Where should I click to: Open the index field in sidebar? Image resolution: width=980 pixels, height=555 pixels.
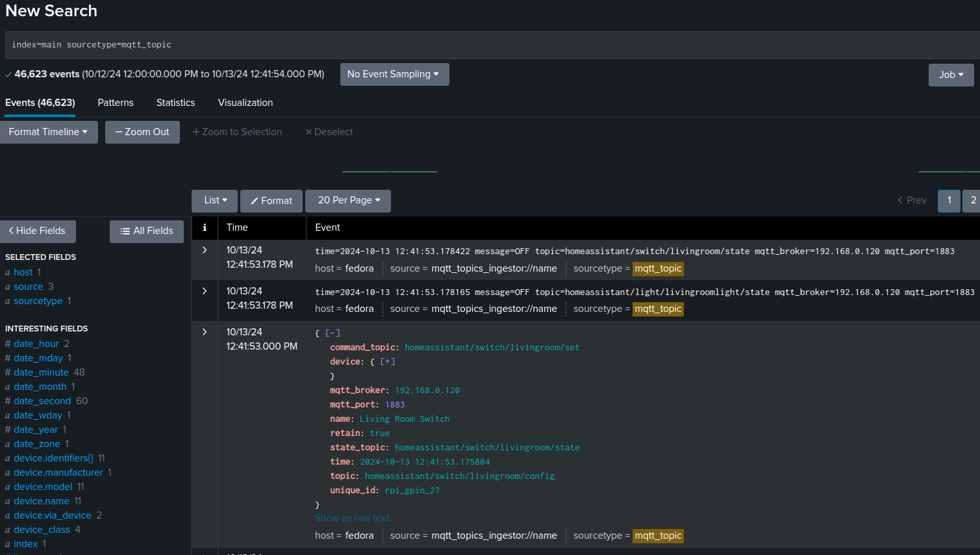pyautogui.click(x=26, y=544)
